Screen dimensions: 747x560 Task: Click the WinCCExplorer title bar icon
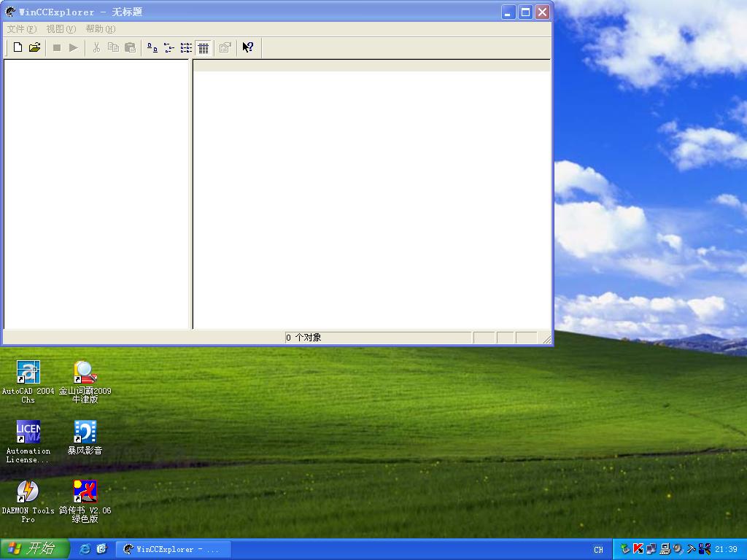10,12
